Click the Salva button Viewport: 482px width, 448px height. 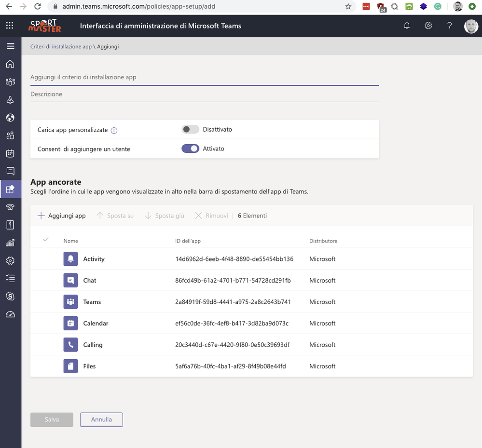[x=52, y=420]
